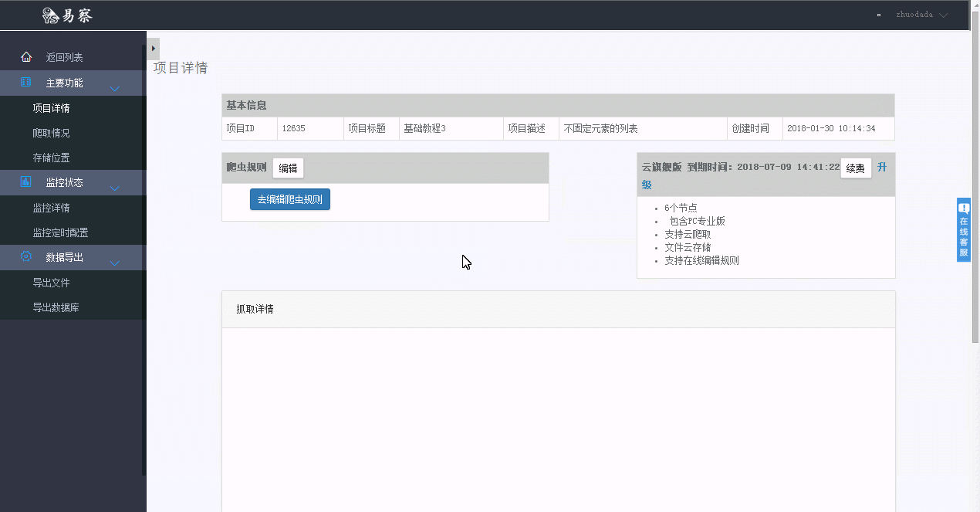Viewport: 980px width, 512px height.
Task: Open the 在线客服 side widget
Action: 964,229
